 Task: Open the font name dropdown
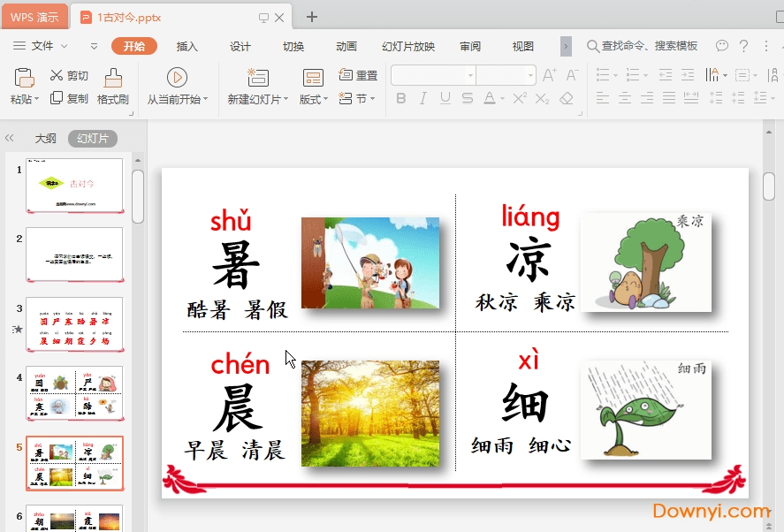click(x=470, y=76)
